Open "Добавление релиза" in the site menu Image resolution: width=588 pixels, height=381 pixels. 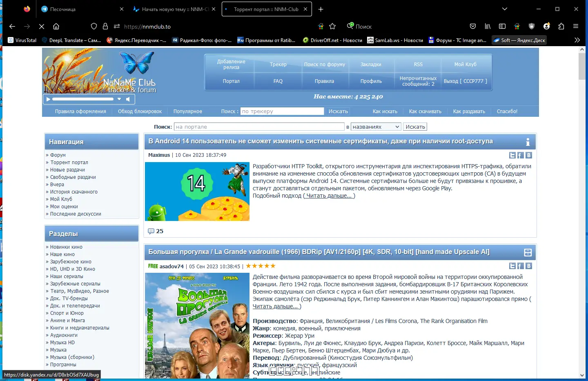point(231,65)
